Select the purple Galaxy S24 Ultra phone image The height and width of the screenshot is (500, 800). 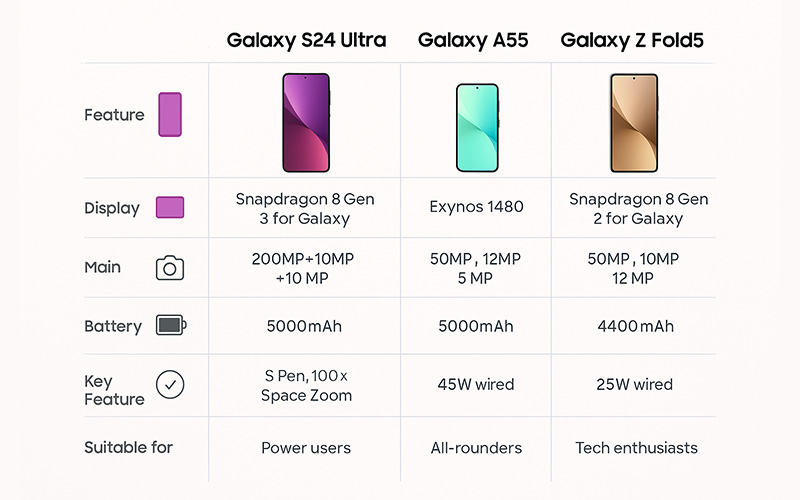(x=306, y=122)
